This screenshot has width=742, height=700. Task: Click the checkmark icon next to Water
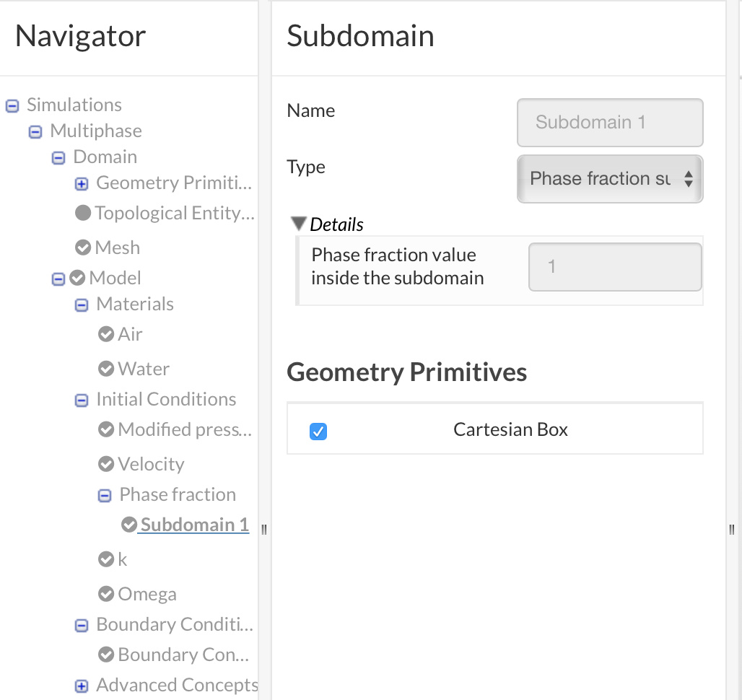coord(106,369)
